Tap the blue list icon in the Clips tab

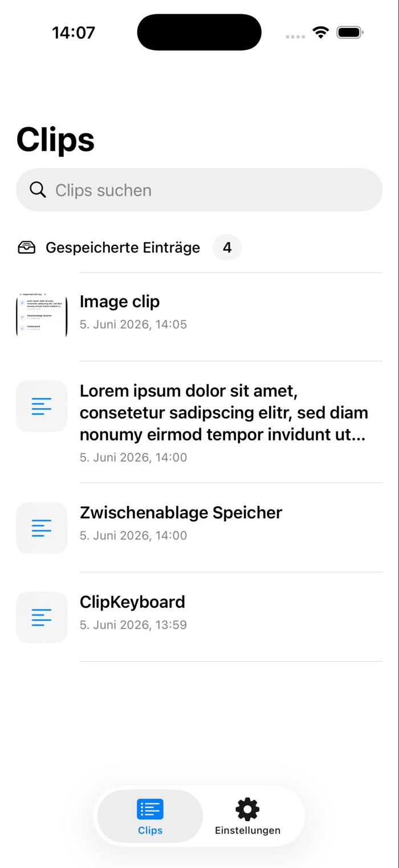(x=150, y=809)
